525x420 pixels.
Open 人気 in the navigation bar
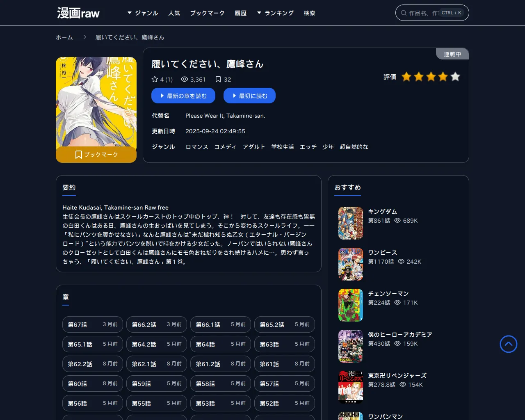click(174, 13)
